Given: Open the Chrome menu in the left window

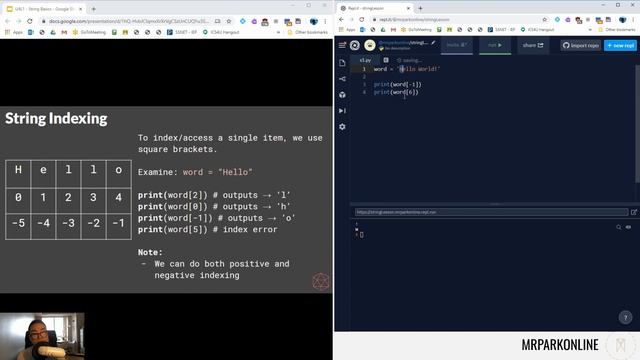Looking at the screenshot, I should (325, 21).
